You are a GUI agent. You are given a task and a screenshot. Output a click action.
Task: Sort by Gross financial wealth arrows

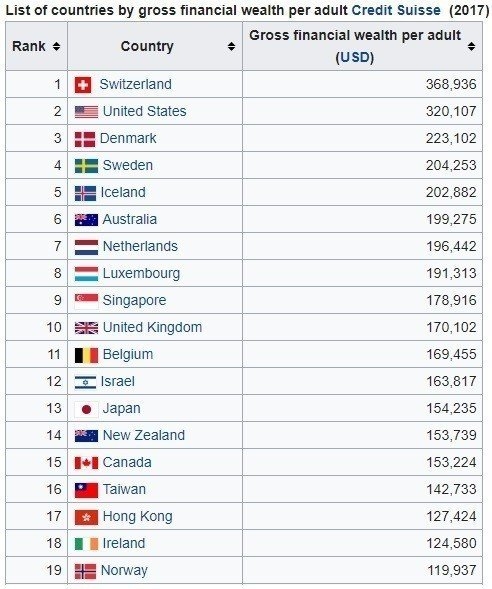tap(471, 46)
